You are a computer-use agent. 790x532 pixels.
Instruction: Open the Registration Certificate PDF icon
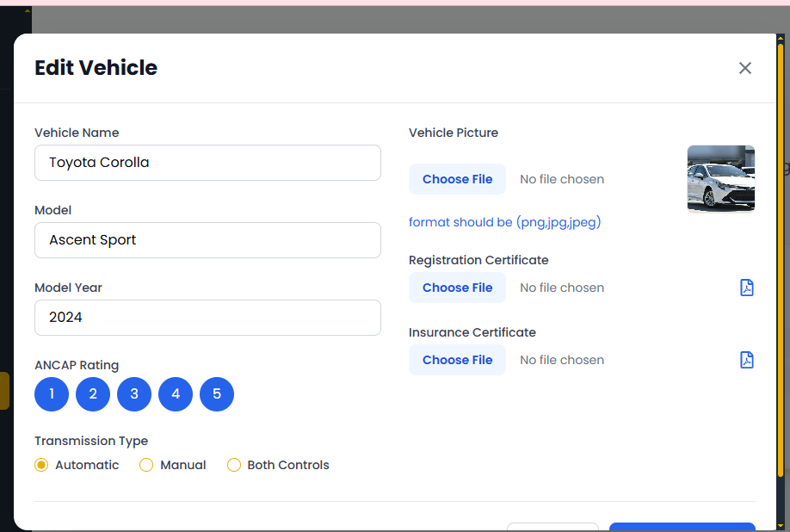coord(747,288)
